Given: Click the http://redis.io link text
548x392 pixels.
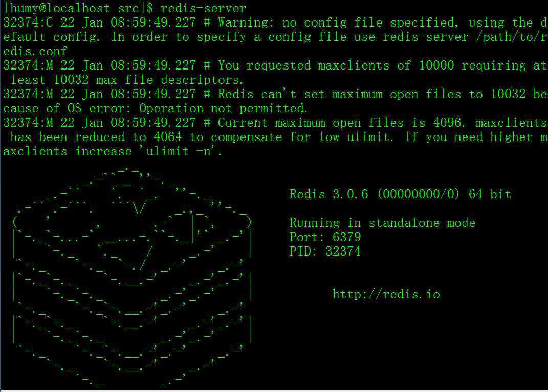Looking at the screenshot, I should pos(386,294).
